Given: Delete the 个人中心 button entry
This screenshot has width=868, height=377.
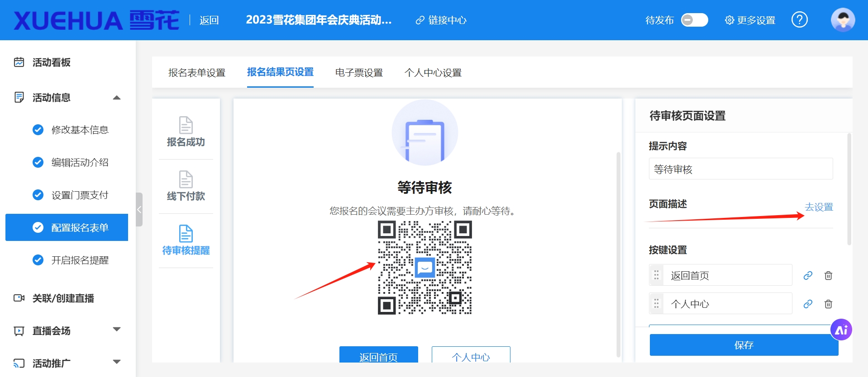Looking at the screenshot, I should [x=828, y=304].
